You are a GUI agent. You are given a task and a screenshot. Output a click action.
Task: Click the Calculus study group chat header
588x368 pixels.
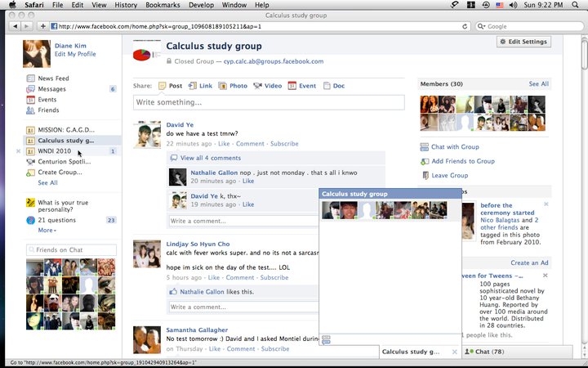click(x=390, y=194)
